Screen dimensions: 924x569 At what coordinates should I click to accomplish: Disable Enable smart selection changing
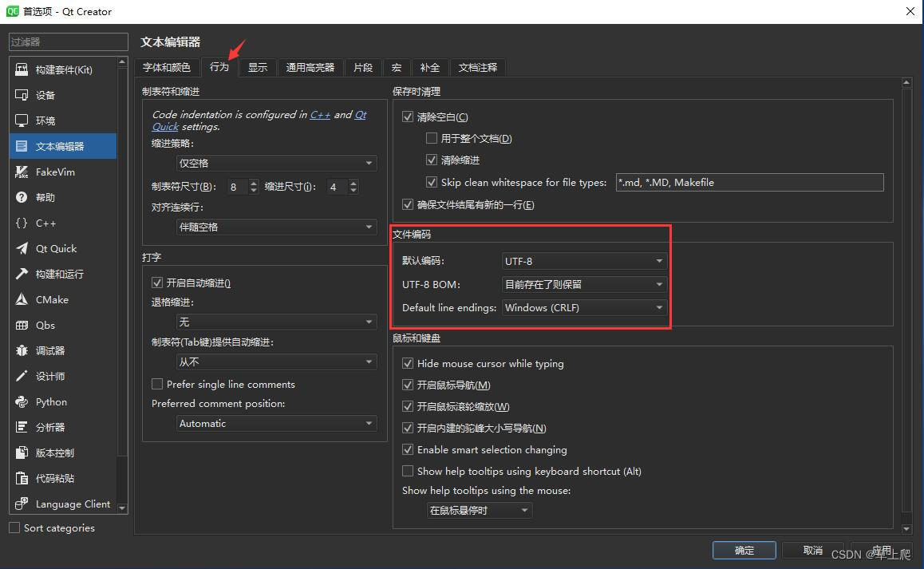coord(407,449)
